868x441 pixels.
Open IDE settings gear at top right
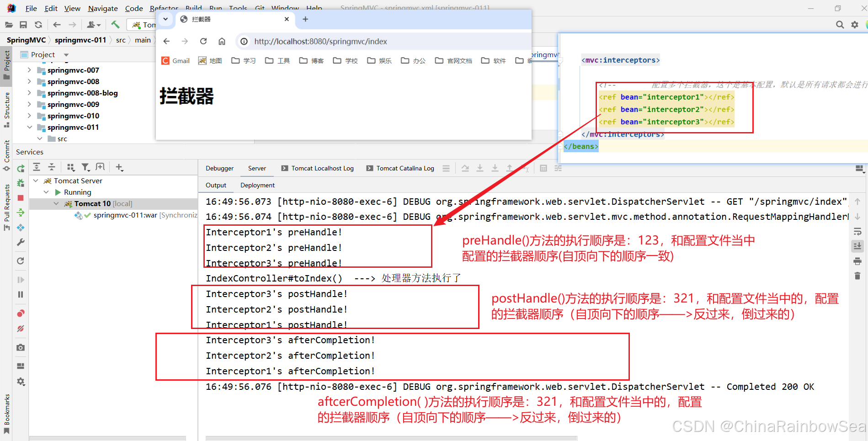tap(855, 25)
